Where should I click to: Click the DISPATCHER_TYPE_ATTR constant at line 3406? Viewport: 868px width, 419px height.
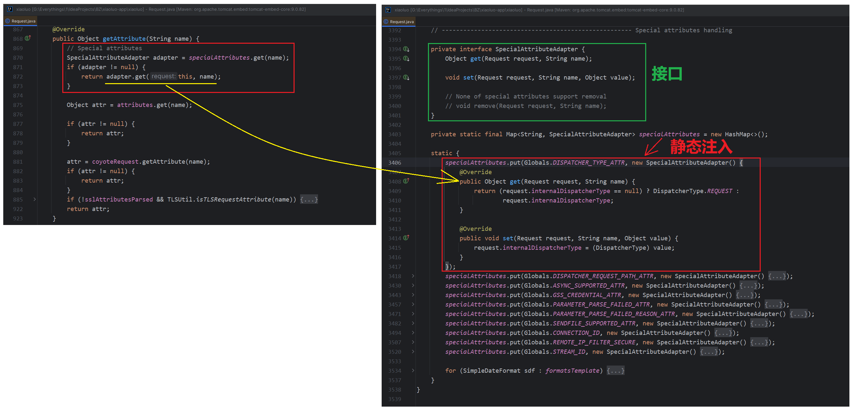(x=588, y=163)
